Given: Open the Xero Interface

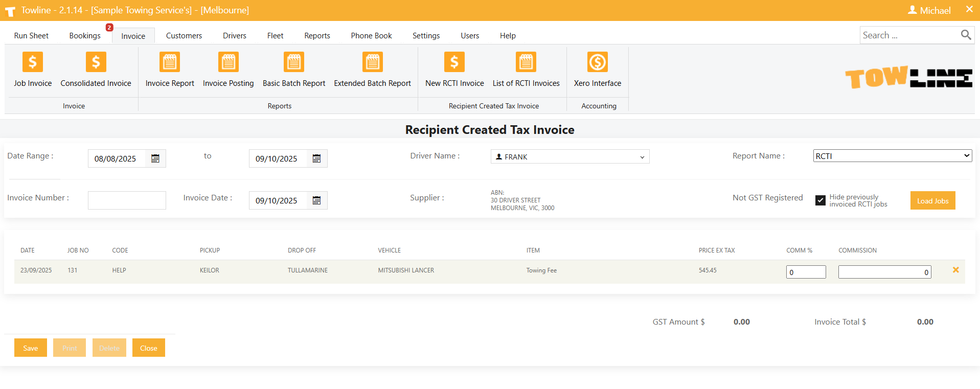Looking at the screenshot, I should [x=597, y=70].
